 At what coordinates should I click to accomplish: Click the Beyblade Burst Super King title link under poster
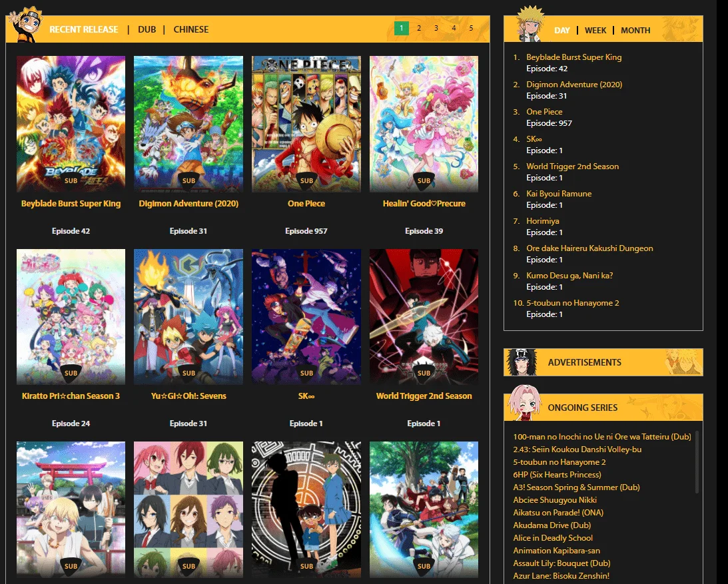(x=71, y=203)
